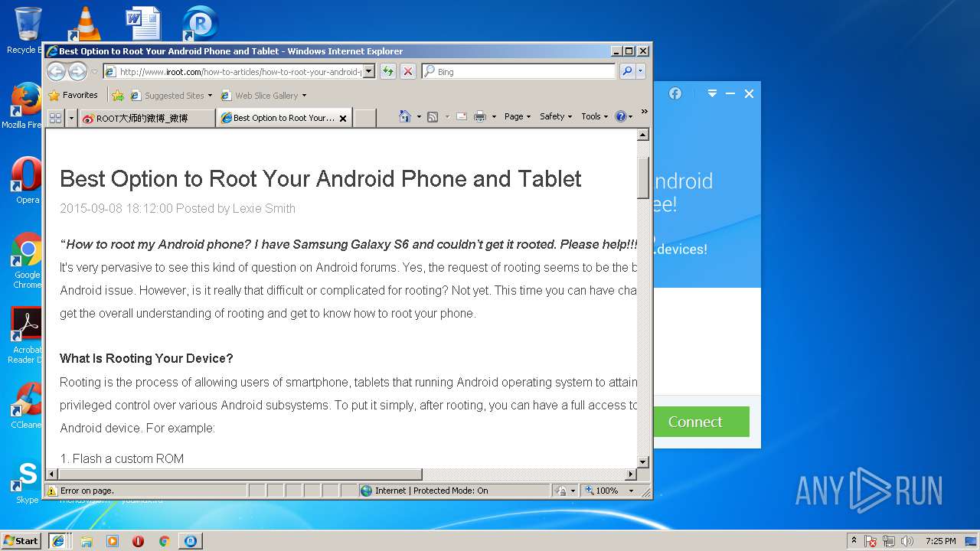Click the volume speaker icon in tray
Screen dimensions: 980x551
[x=906, y=541]
